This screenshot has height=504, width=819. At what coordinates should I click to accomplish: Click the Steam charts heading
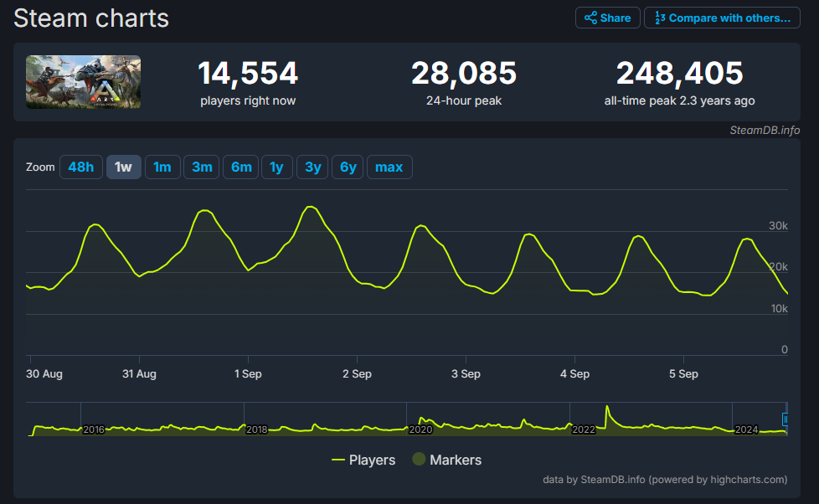tap(91, 18)
